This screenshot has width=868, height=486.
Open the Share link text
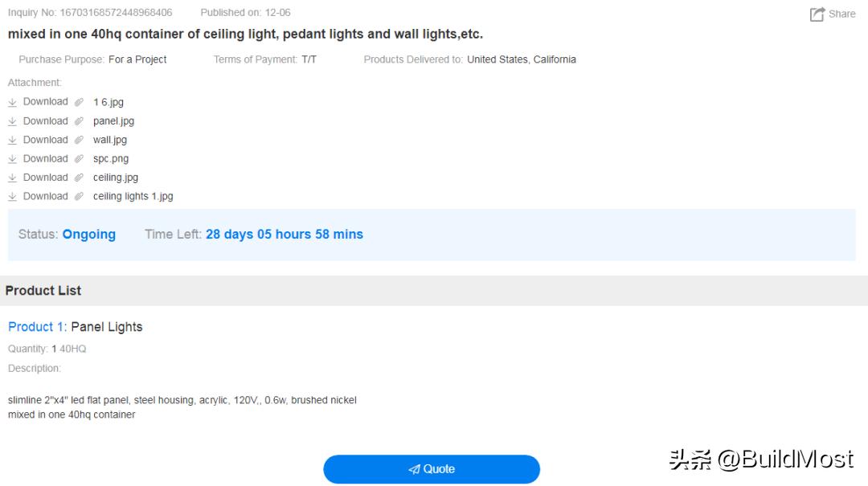(841, 14)
